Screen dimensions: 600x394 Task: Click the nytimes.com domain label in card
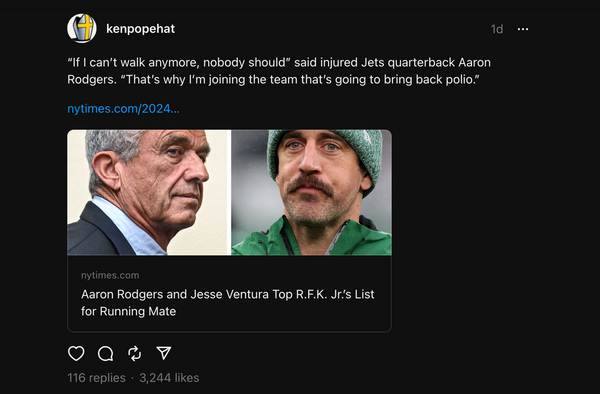click(110, 275)
